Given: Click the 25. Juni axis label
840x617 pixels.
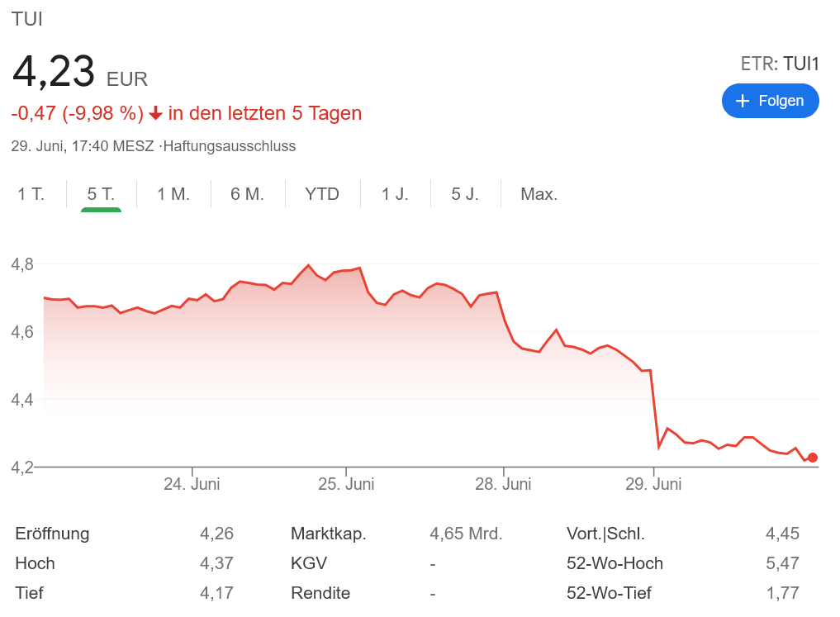Looking at the screenshot, I should point(346,484).
